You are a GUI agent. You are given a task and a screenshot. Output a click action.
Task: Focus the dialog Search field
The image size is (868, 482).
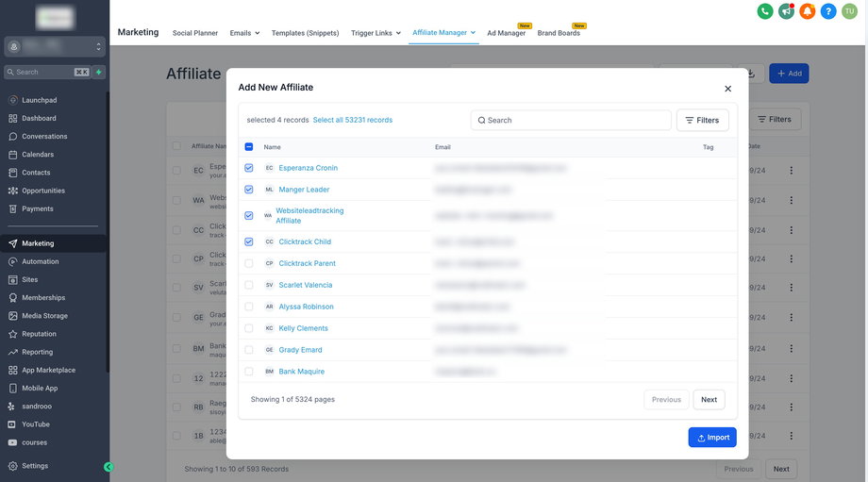pyautogui.click(x=571, y=120)
